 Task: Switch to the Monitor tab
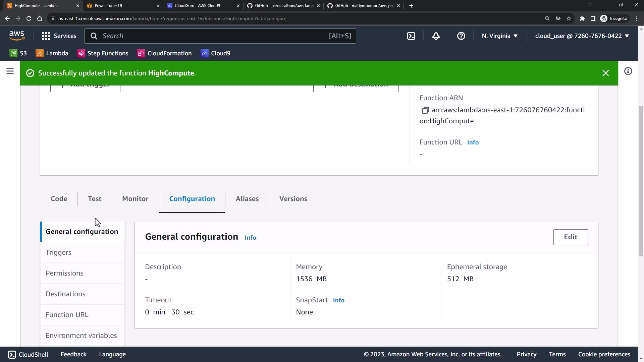[x=135, y=199]
